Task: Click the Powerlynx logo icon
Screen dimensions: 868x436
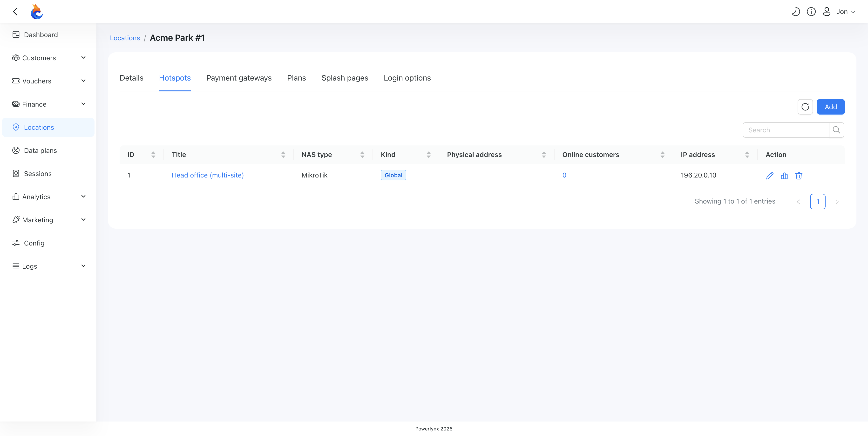Action: [37, 12]
